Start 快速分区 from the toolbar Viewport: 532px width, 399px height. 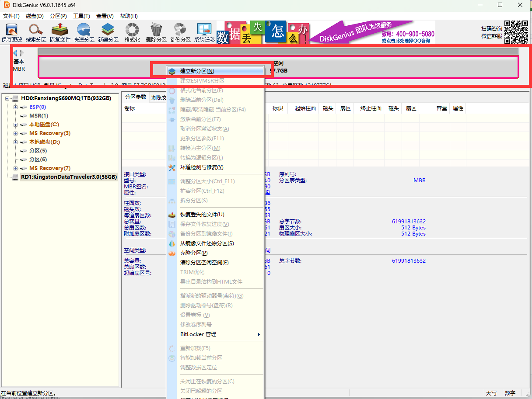[x=84, y=33]
